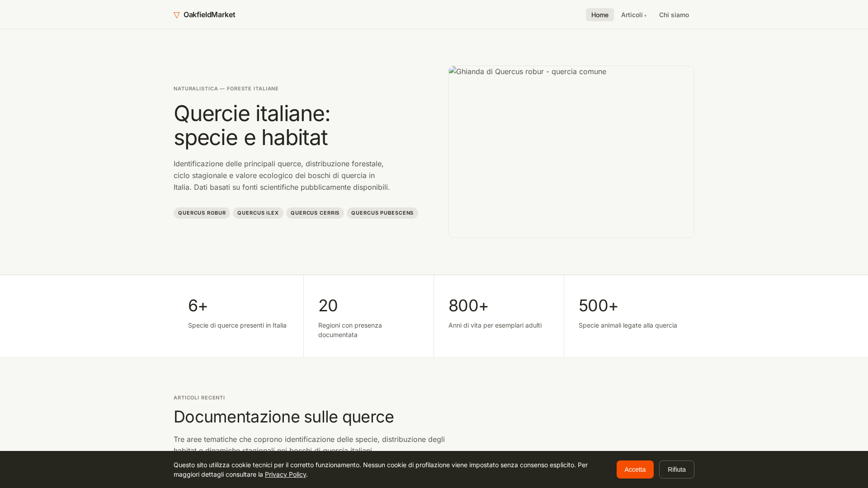Click "Regioni con presenza documentata" label
Screen dimensions: 868x488
coord(350,330)
